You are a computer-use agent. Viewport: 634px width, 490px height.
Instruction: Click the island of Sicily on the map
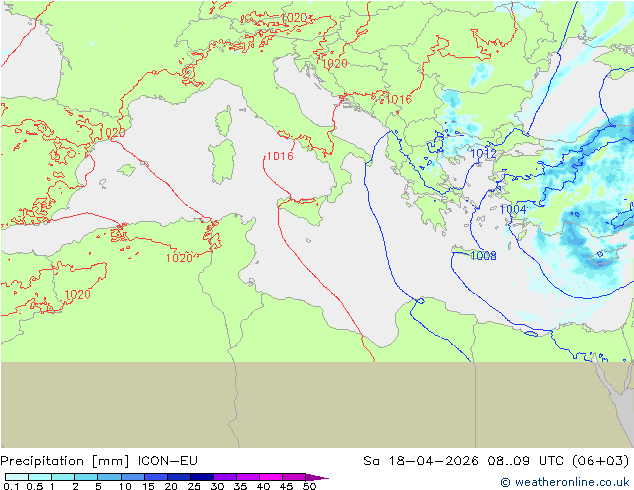pos(303,209)
